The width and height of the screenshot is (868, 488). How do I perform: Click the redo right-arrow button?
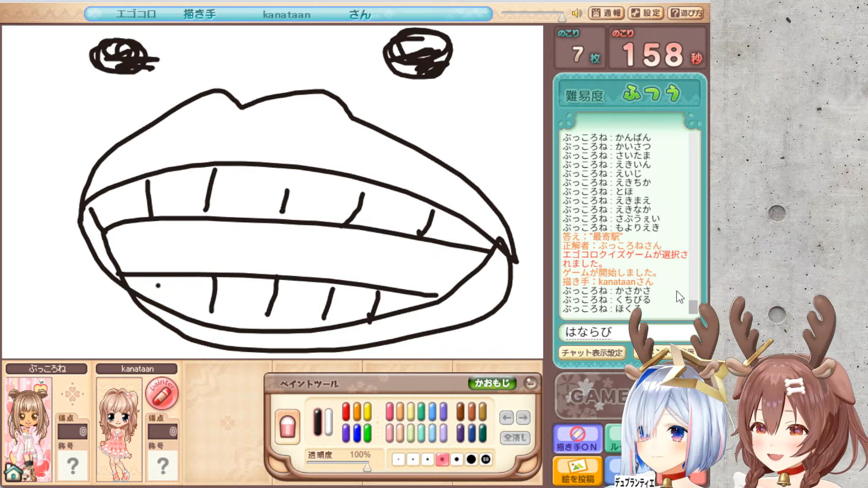coord(523,418)
